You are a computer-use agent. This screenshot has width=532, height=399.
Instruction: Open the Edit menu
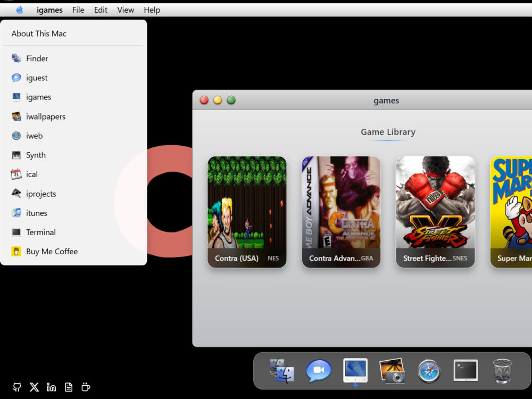(x=101, y=10)
